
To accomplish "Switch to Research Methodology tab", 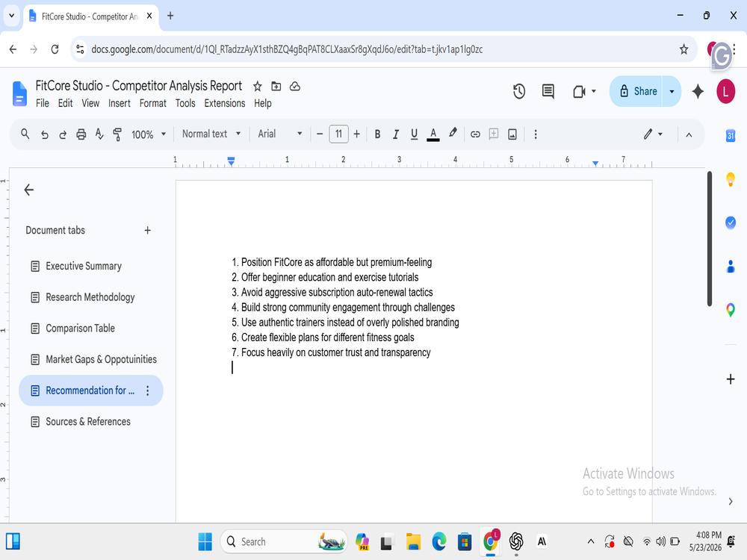I will click(x=90, y=297).
